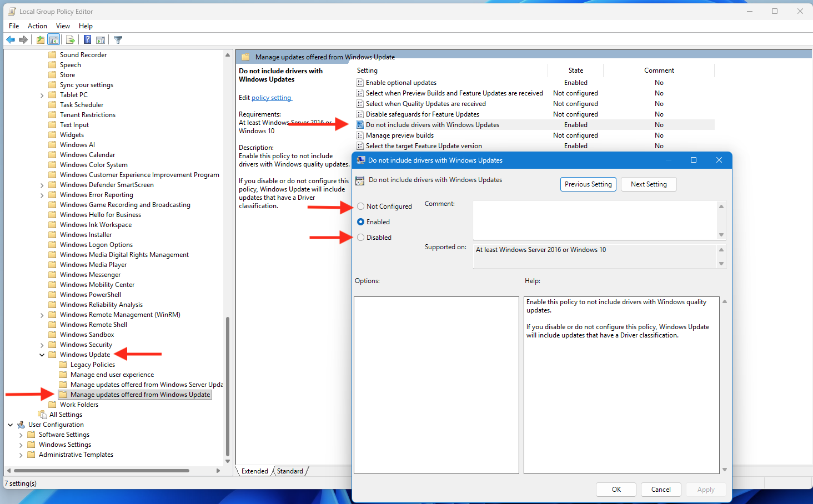Screen dimensions: 813x504
Task: Click the dialog title bar policy icon
Action: tap(361, 160)
